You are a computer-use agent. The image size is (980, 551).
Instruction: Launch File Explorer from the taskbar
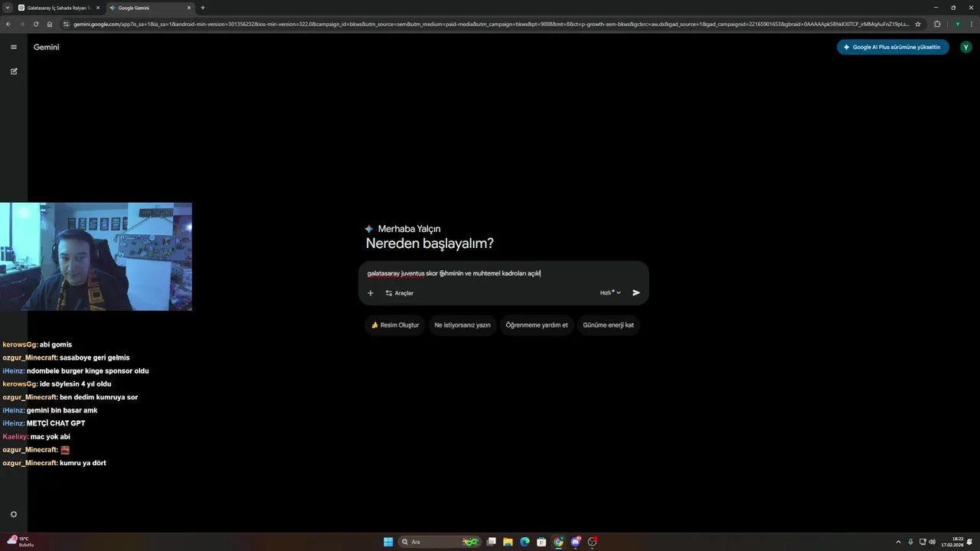[x=508, y=542]
